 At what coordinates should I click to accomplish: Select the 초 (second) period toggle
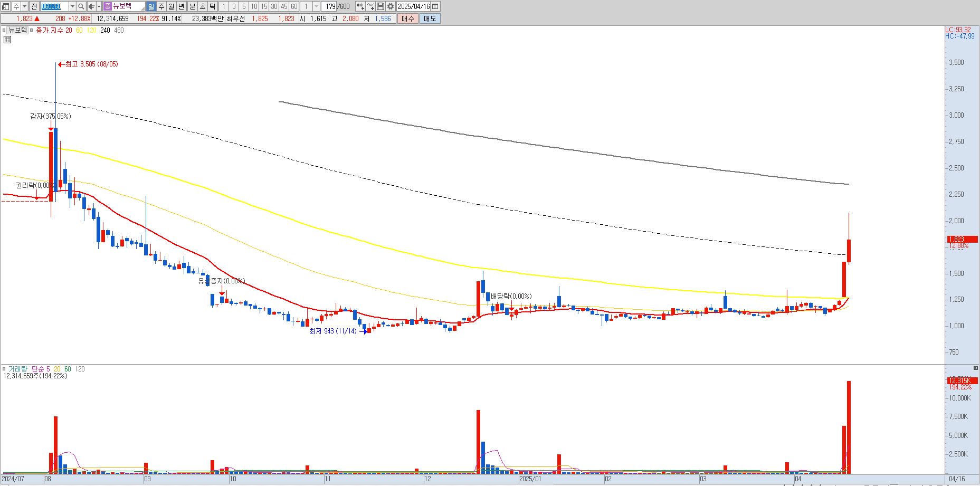[x=203, y=6]
